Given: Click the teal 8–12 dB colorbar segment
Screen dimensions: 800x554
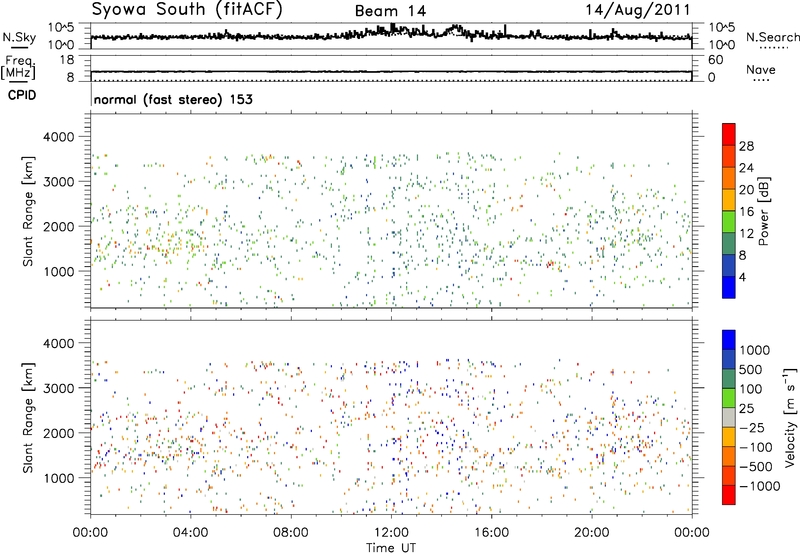Looking at the screenshot, I should click(x=729, y=244).
